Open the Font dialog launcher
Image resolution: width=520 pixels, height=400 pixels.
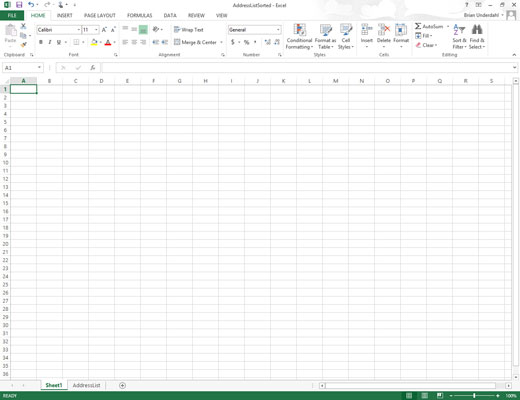click(116, 55)
